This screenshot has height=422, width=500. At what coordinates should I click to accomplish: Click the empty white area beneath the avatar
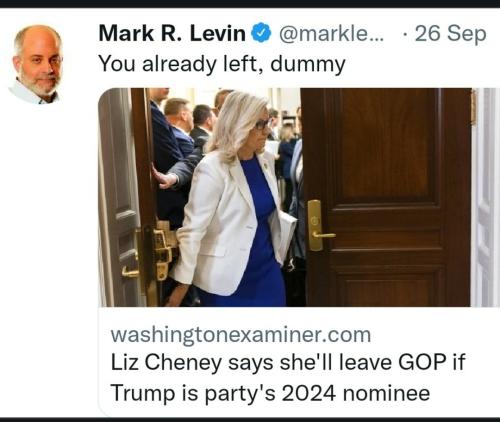47,260
